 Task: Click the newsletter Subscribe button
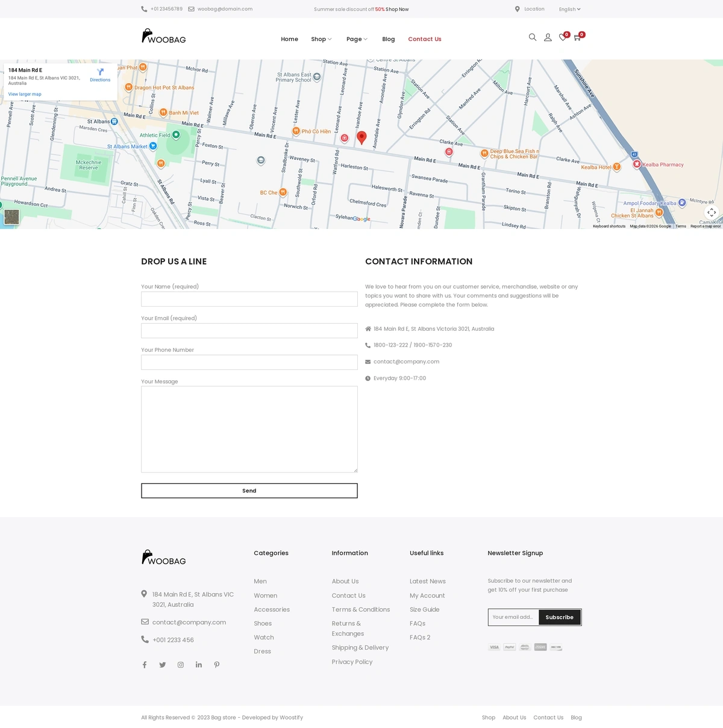coord(559,617)
